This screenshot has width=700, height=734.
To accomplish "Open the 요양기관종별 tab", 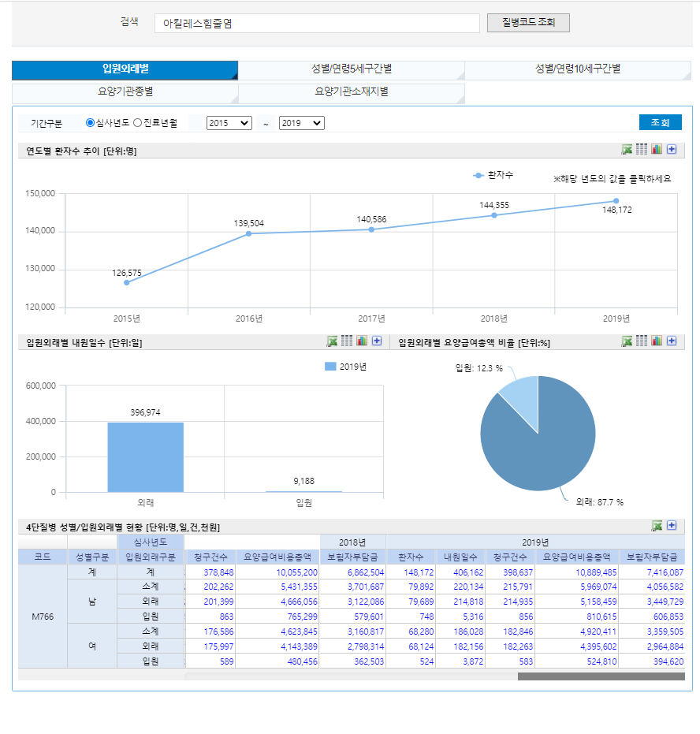I will click(x=125, y=92).
